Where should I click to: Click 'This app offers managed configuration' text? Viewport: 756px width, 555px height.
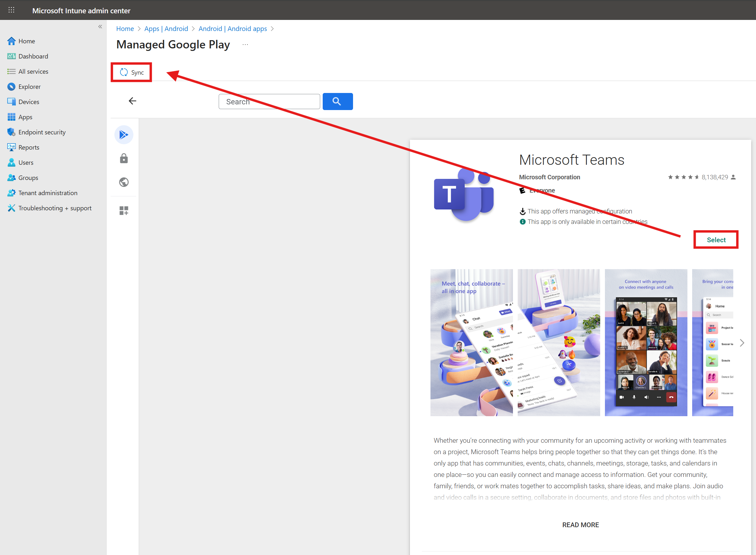coord(580,211)
